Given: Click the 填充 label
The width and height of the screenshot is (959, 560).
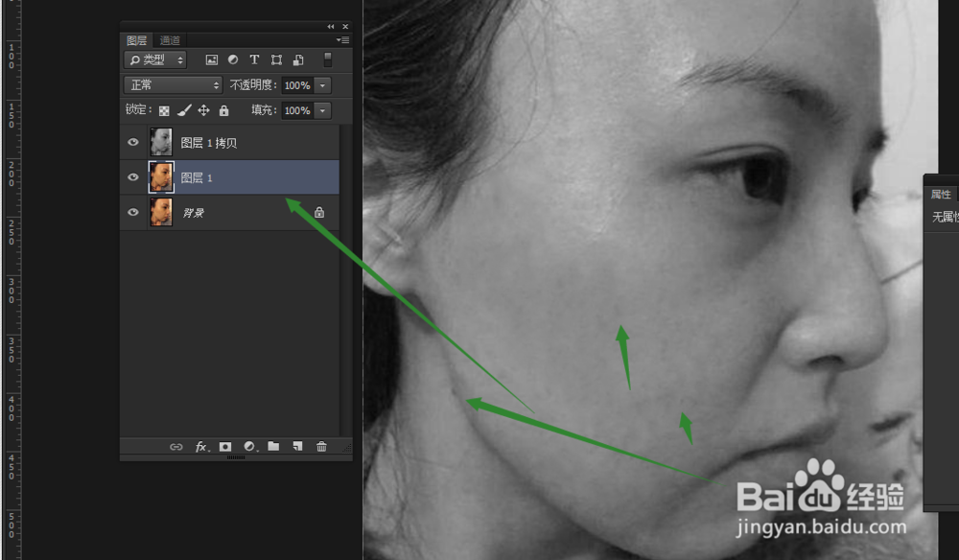Looking at the screenshot, I should point(264,110).
